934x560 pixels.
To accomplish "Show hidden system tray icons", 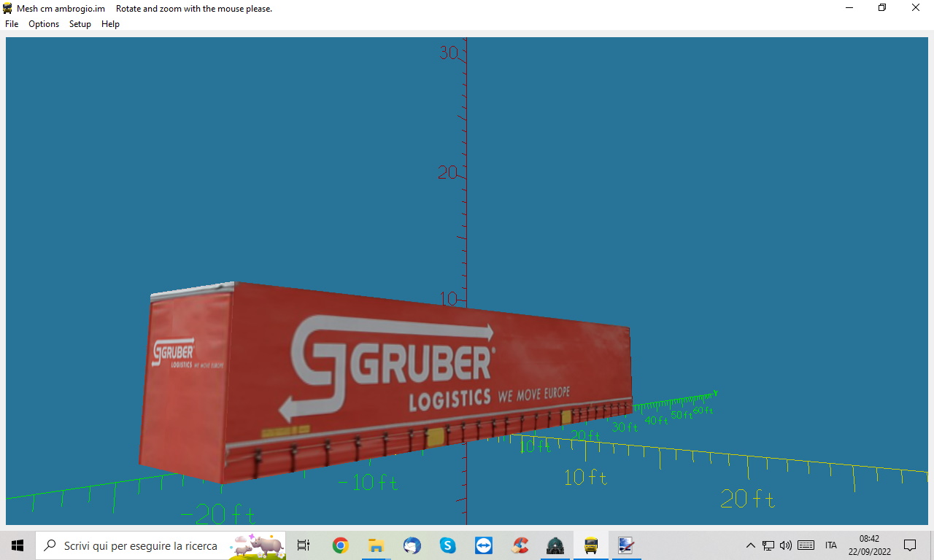I will coord(750,545).
